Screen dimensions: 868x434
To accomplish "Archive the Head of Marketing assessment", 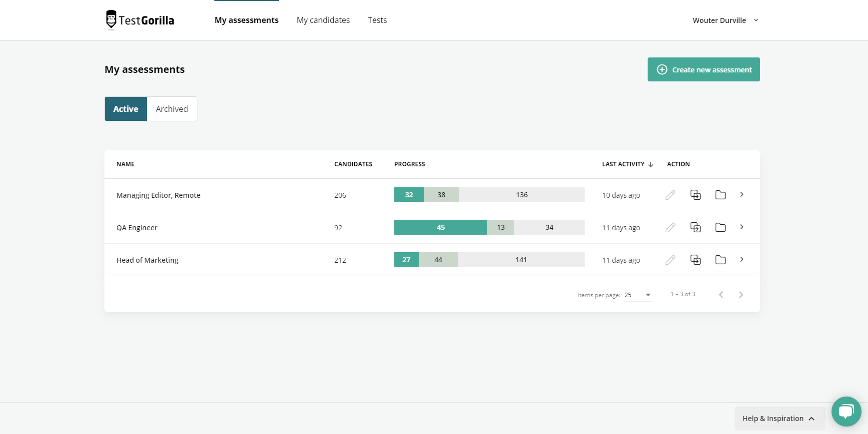I will [x=720, y=260].
